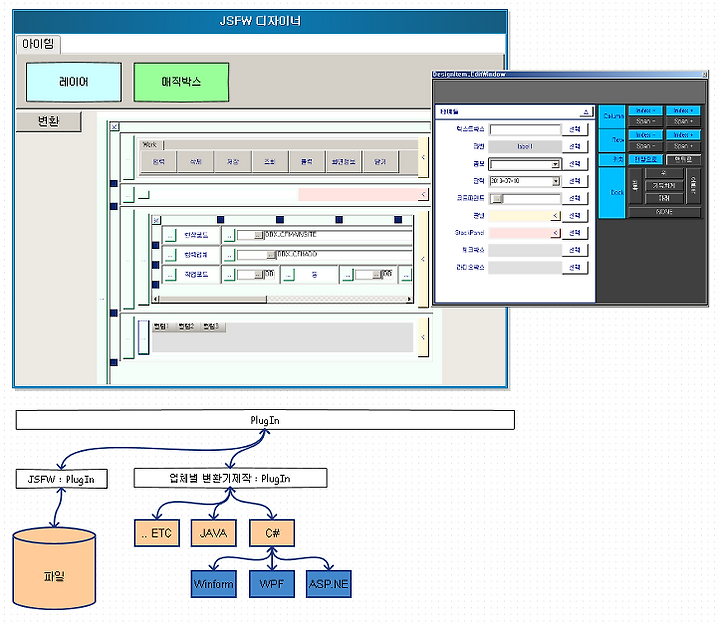Image resolution: width=720 pixels, height=625 pixels.
Task: Click Column Span plus button
Action: [x=683, y=121]
